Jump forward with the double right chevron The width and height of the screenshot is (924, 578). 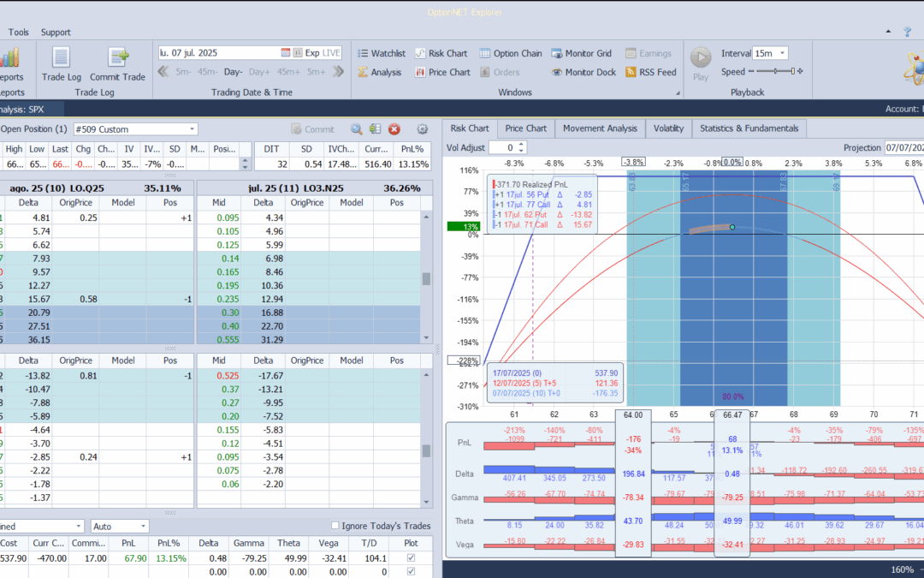[x=338, y=72]
